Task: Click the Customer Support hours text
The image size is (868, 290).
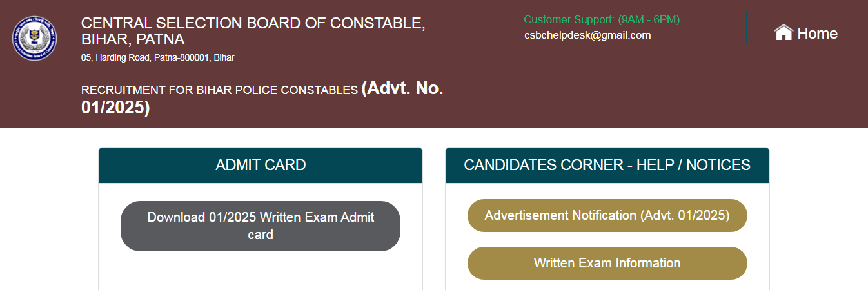Action: point(602,19)
